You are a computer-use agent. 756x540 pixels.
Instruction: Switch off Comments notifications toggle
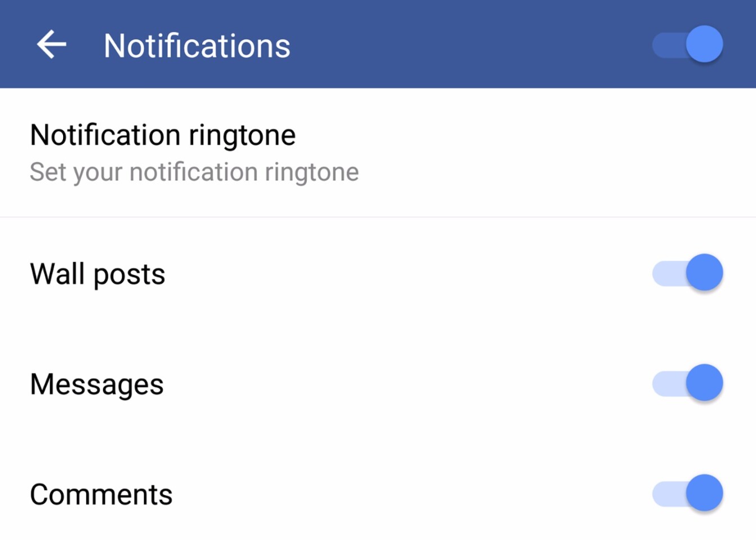[687, 493]
